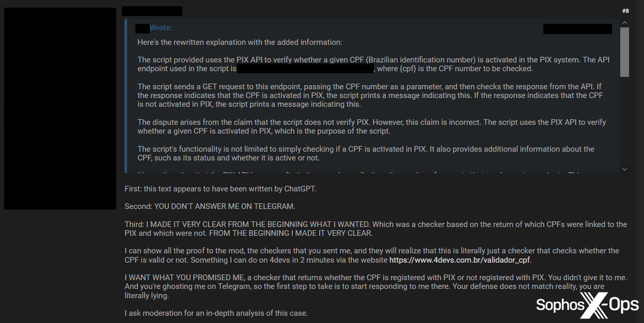
Task: Click the Sophos X-Ops logo
Action: point(586,305)
